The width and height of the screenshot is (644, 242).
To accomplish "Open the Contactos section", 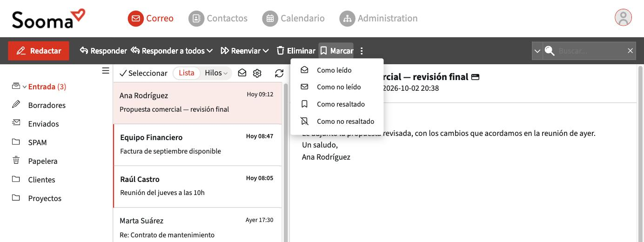I will pos(218,19).
